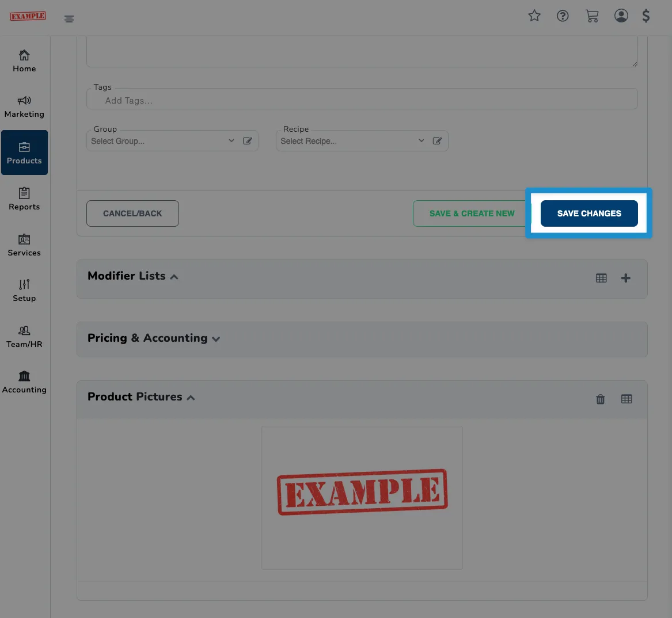The image size is (672, 618).
Task: Click the Add Tags input field
Action: (x=362, y=100)
